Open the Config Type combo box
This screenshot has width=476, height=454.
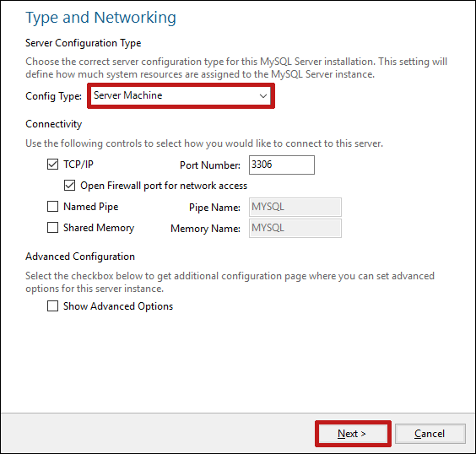181,95
